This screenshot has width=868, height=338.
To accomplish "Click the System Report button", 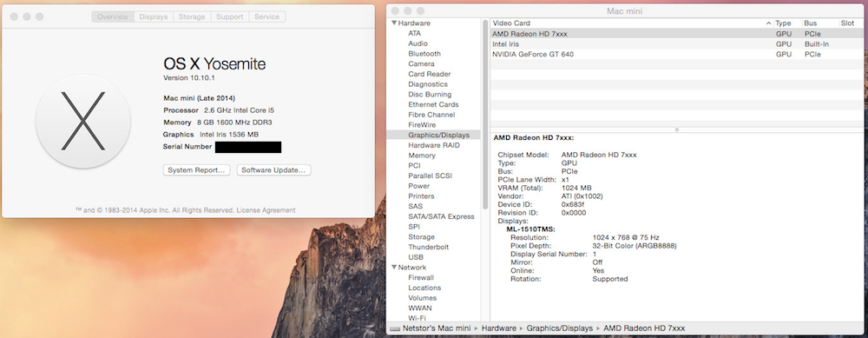I will [x=196, y=170].
